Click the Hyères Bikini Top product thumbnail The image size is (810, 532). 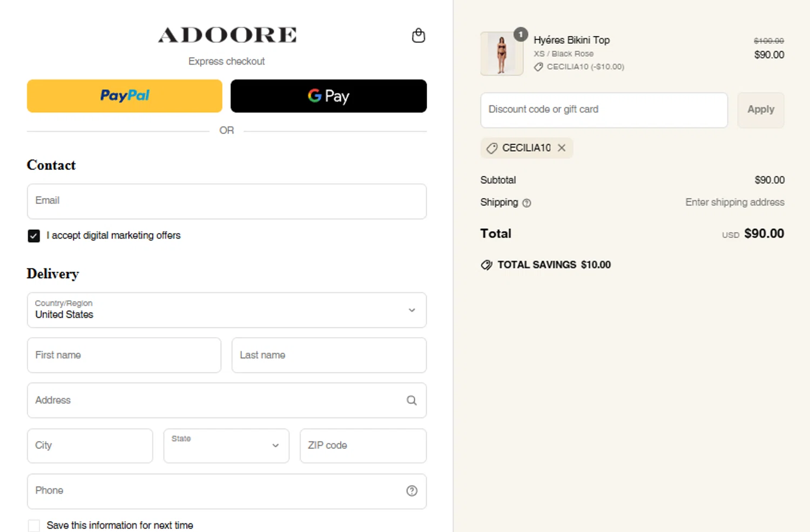pos(502,53)
